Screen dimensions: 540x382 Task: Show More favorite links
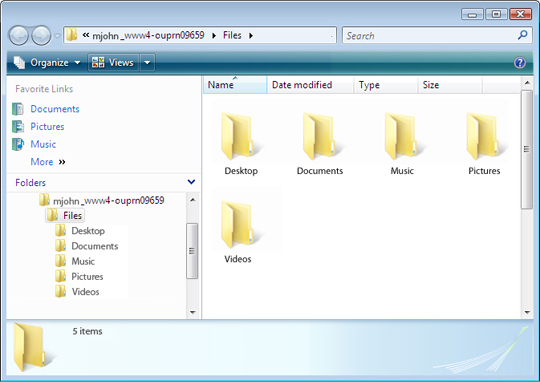click(48, 162)
